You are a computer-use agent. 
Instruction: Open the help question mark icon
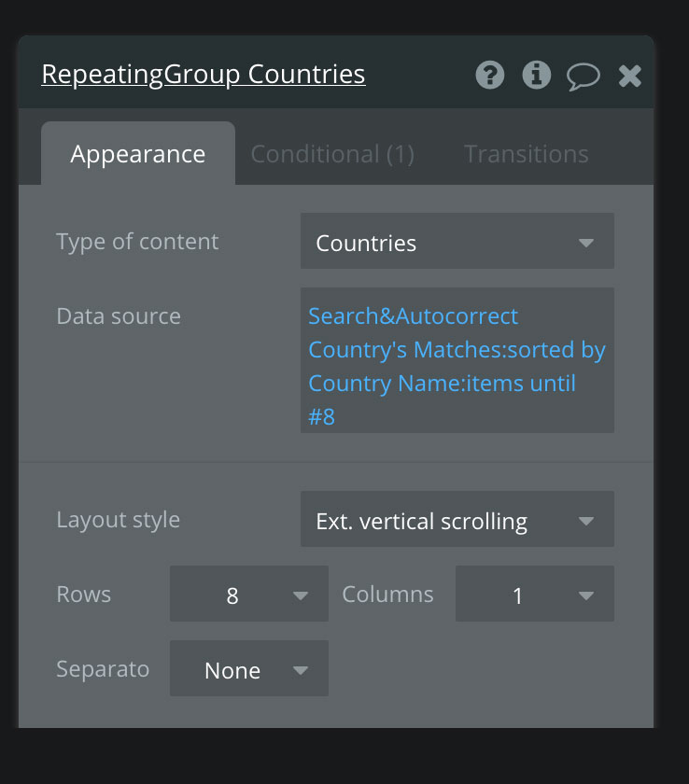pos(490,75)
